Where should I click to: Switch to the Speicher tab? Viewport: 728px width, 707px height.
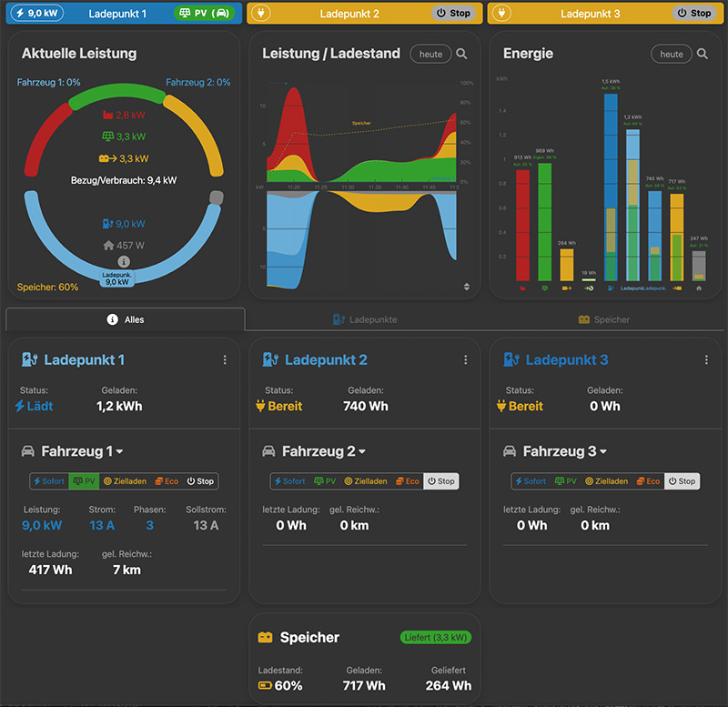coord(604,319)
